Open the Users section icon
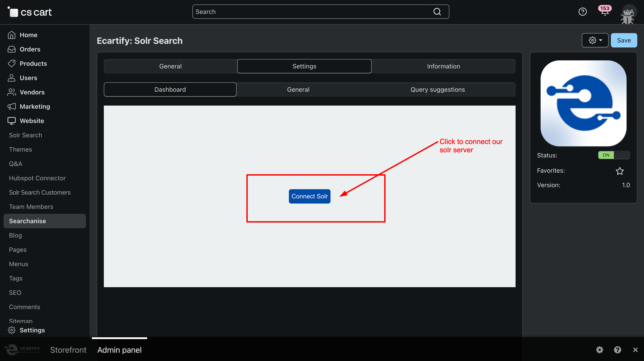 [x=11, y=78]
